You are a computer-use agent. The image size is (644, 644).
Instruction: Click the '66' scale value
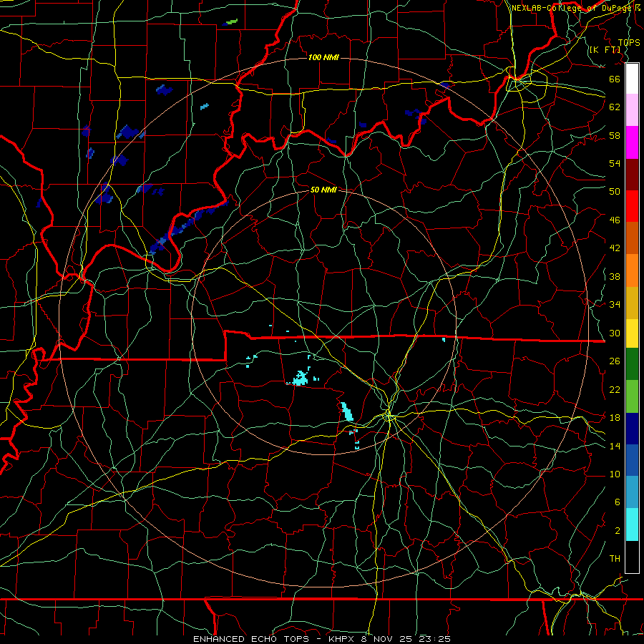(615, 79)
